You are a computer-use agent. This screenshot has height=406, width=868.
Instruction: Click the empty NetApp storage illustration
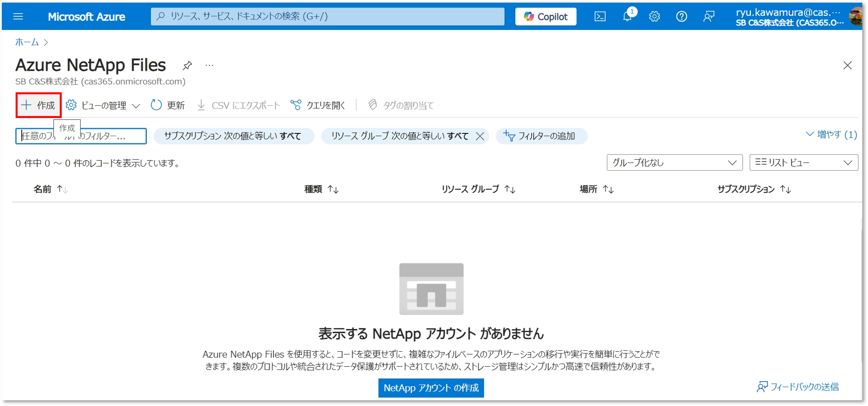(431, 289)
